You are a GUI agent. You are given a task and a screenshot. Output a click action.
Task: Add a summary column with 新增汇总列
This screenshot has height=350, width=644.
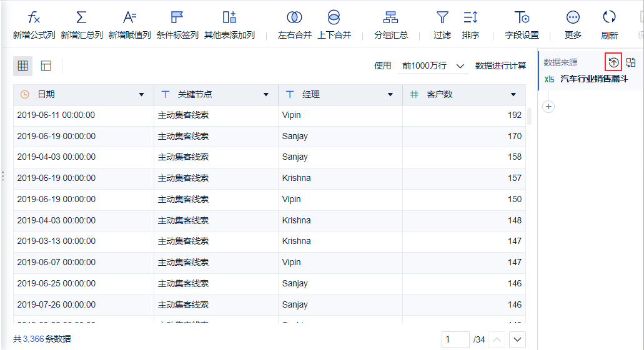81,25
